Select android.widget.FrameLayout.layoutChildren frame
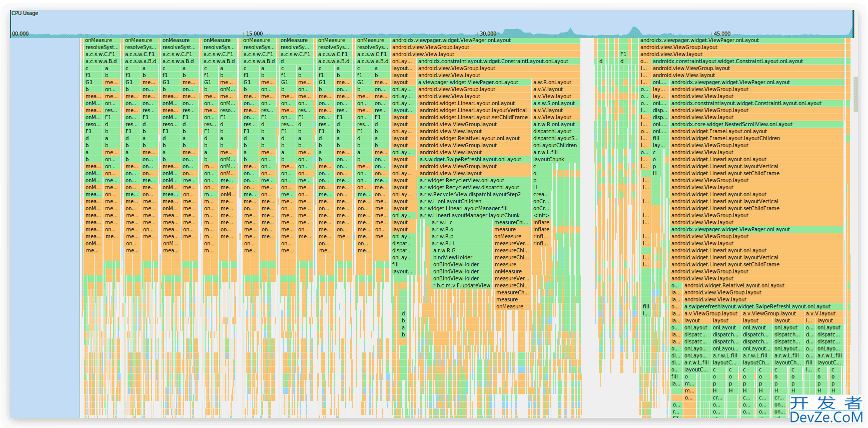Viewport: 868px width, 428px height. (x=757, y=138)
